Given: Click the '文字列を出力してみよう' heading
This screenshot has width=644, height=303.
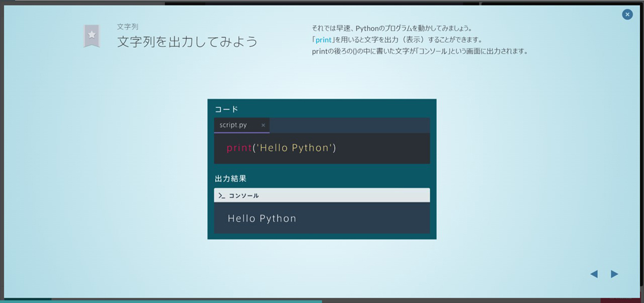Looking at the screenshot, I should 187,41.
